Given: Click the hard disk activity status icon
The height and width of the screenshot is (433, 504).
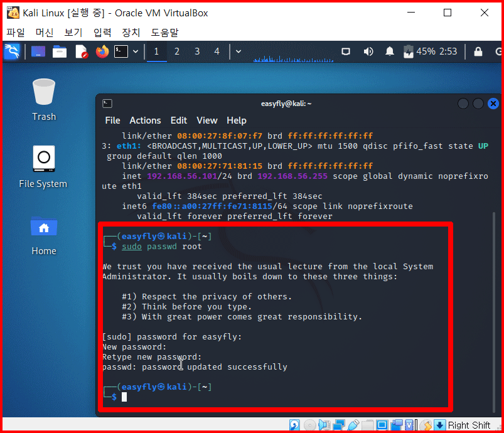Looking at the screenshot, I should (x=294, y=425).
